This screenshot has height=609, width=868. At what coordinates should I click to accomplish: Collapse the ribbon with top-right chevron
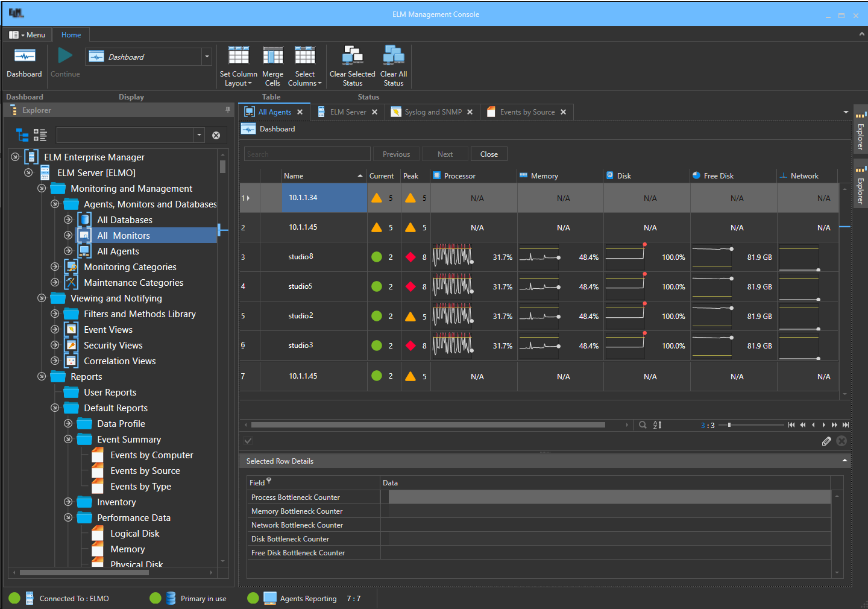pyautogui.click(x=861, y=34)
